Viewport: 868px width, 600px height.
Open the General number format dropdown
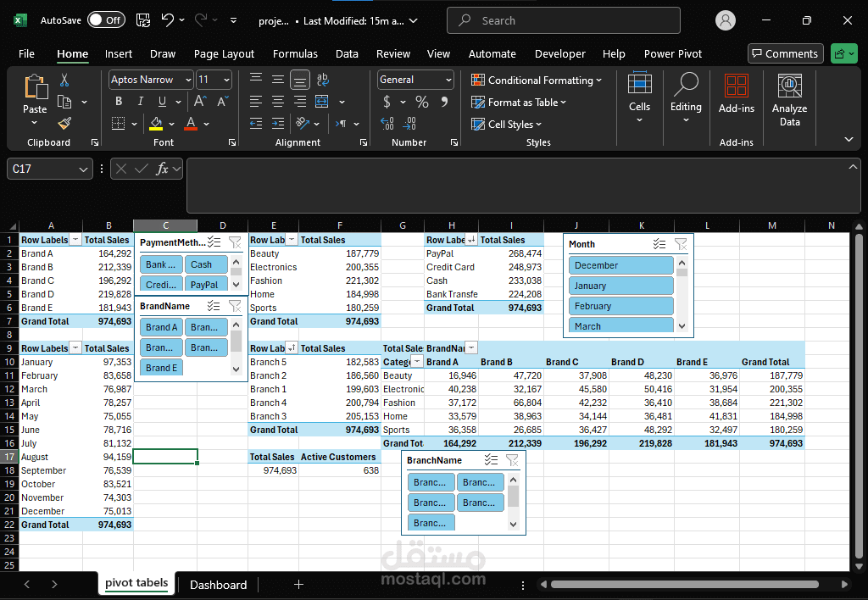[x=448, y=81]
